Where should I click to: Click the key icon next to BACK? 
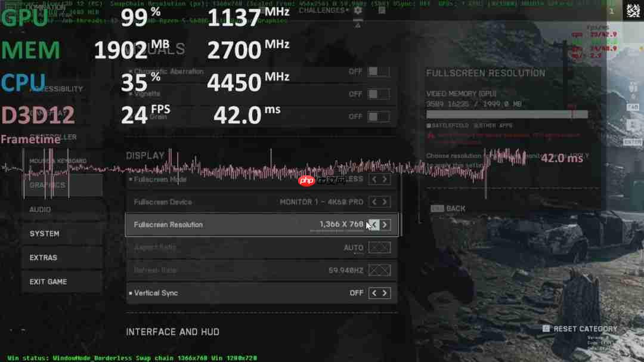pos(437,208)
